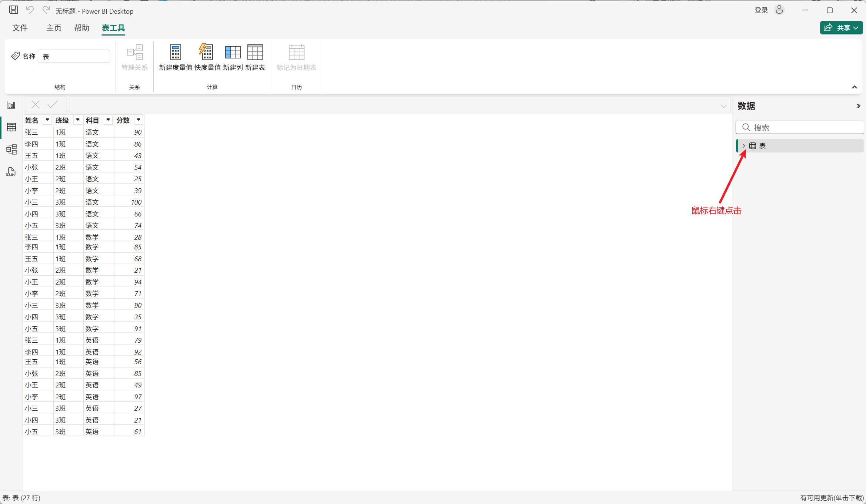Click the New Column (新建列) icon
Viewport: 866px width, 504px height.
[233, 53]
